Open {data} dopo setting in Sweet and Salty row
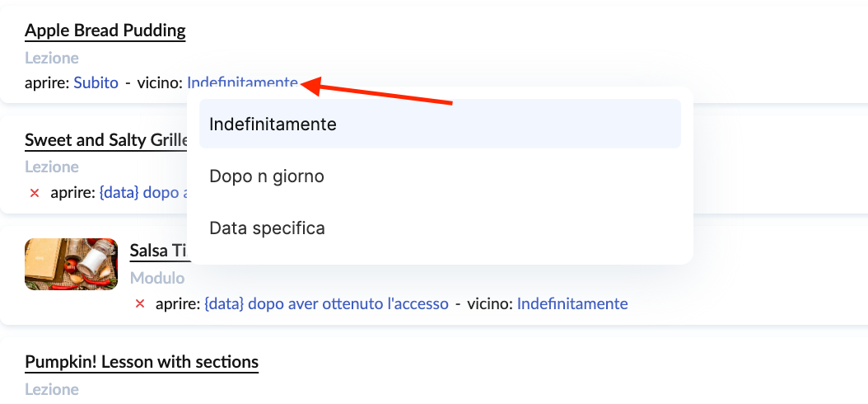This screenshot has width=868, height=404. (x=142, y=193)
